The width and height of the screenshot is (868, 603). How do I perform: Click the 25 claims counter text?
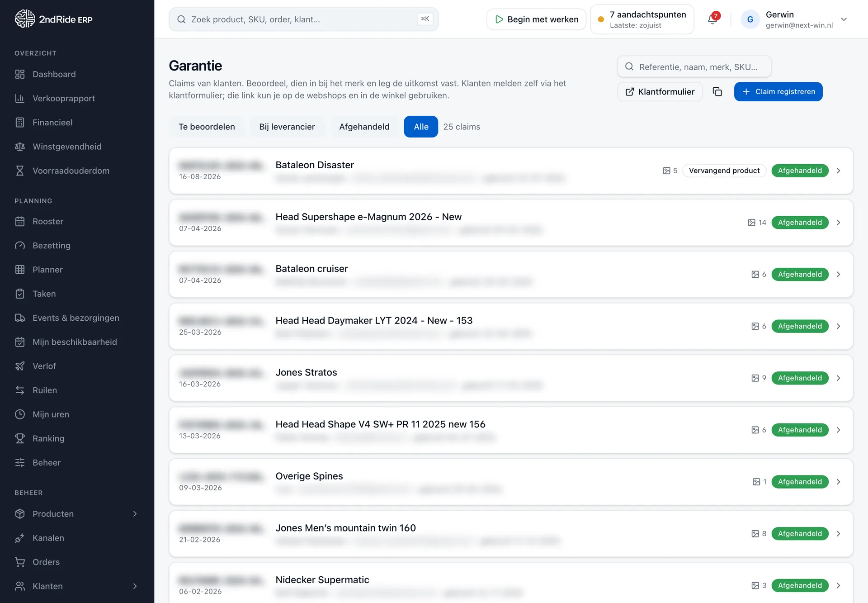462,127
